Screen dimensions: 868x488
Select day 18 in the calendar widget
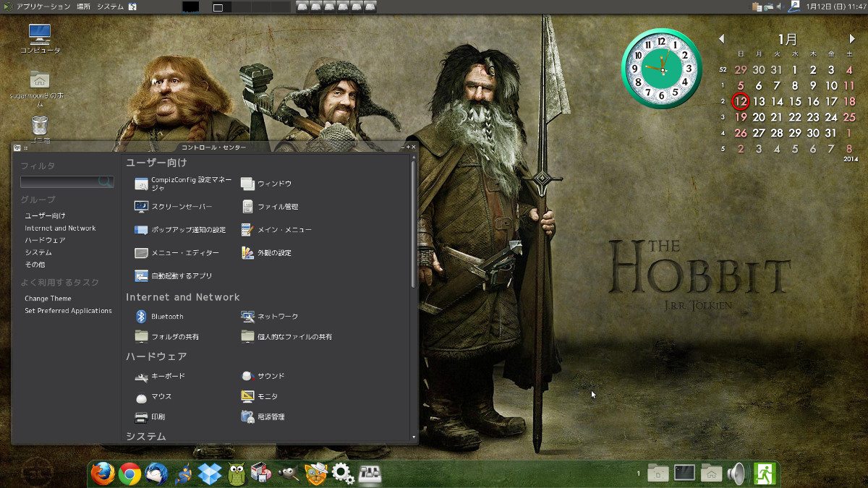pyautogui.click(x=849, y=102)
